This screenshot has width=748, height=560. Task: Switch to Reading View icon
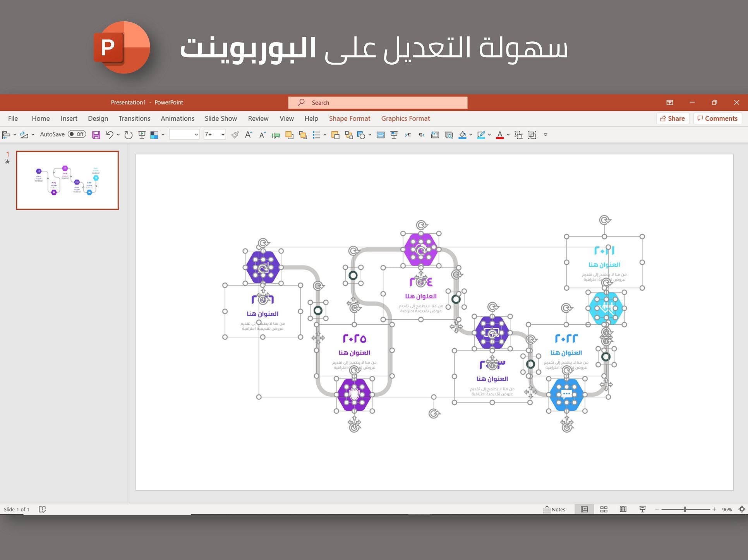623,509
